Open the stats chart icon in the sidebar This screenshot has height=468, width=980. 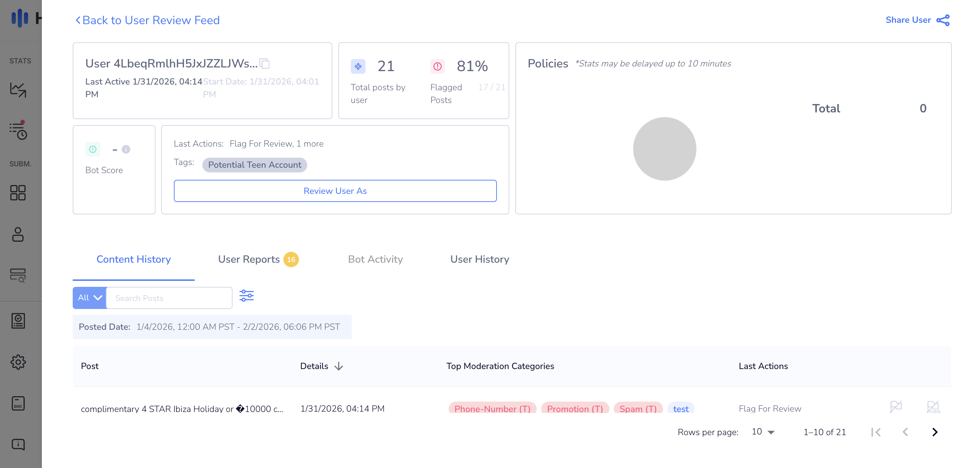tap(18, 90)
